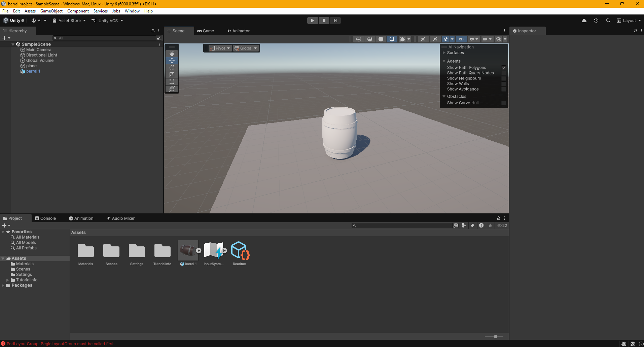Click the Project search field

[x=403, y=225]
